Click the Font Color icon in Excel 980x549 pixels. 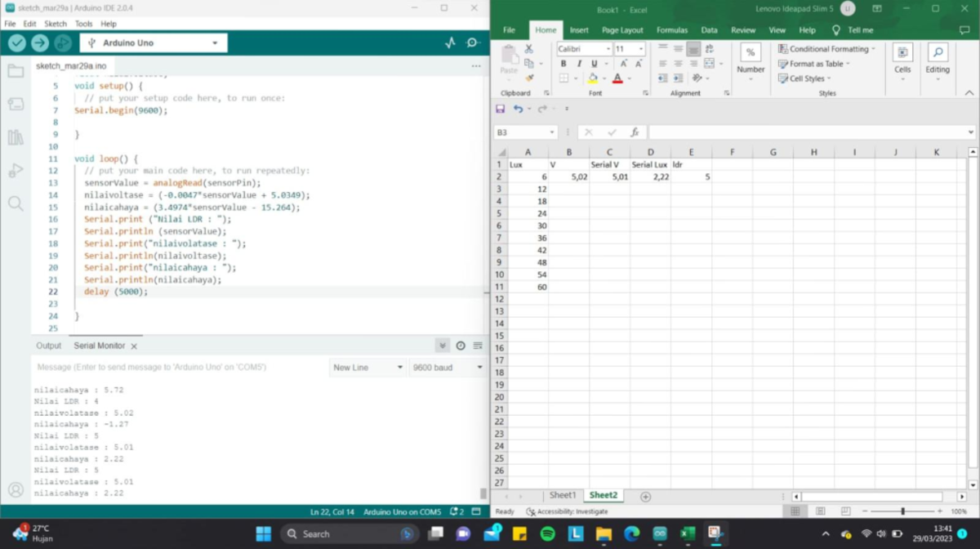click(x=617, y=78)
